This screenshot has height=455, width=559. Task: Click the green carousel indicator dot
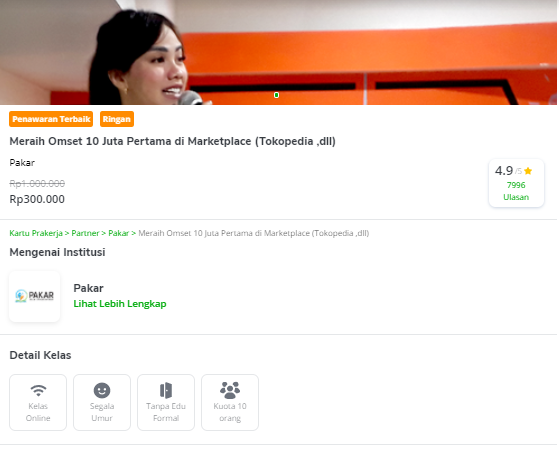pos(276,95)
